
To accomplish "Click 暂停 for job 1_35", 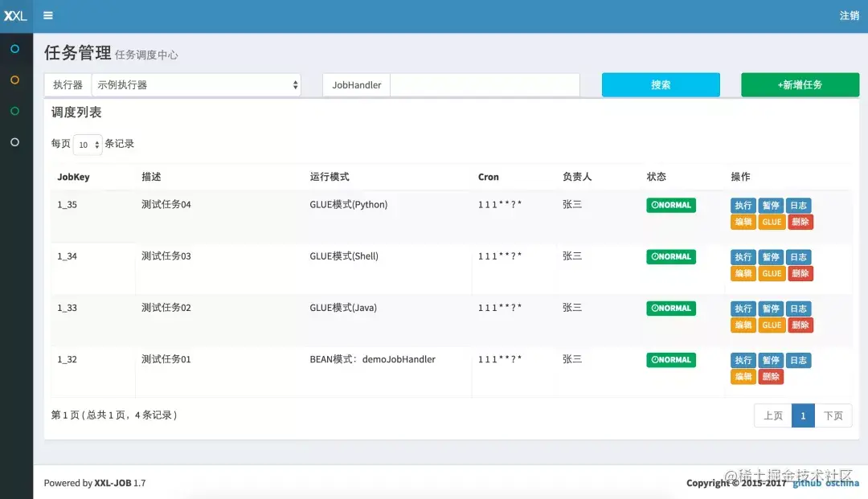I will [x=771, y=205].
